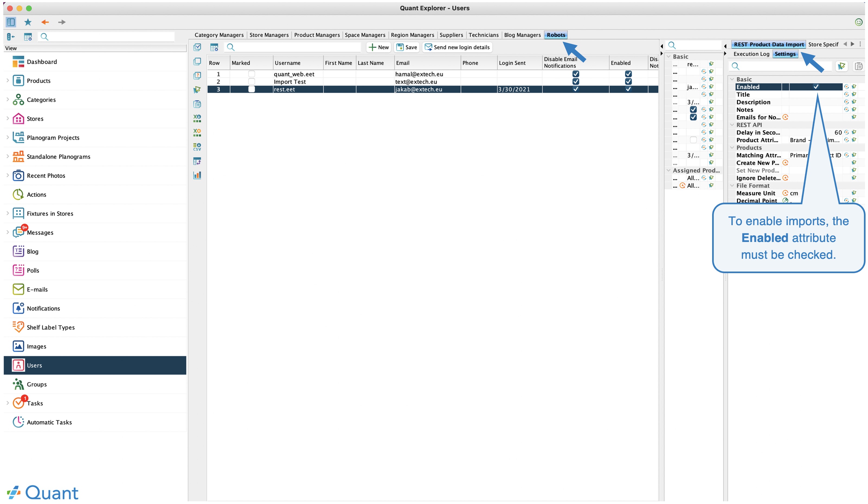Select the REST Product Data Import tab
The image size is (868, 504).
[x=768, y=44]
